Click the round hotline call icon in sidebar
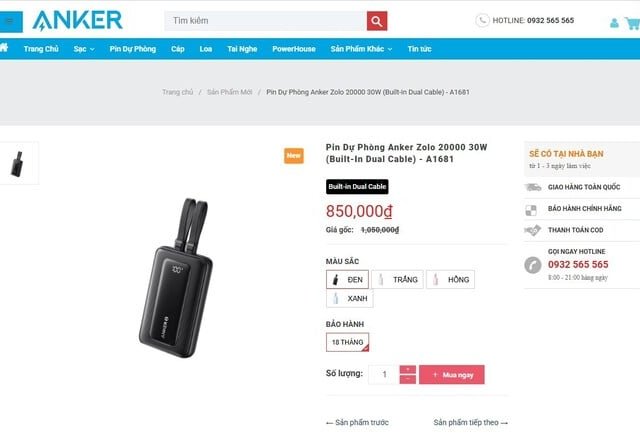The width and height of the screenshot is (640, 438). coord(533,265)
